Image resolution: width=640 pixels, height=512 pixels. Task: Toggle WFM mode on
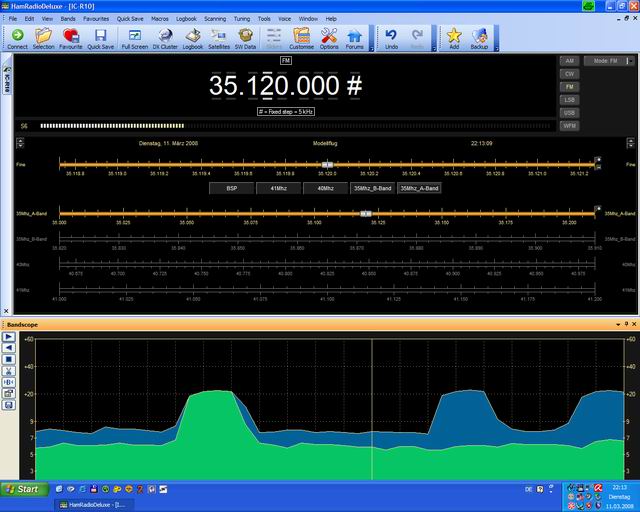570,126
